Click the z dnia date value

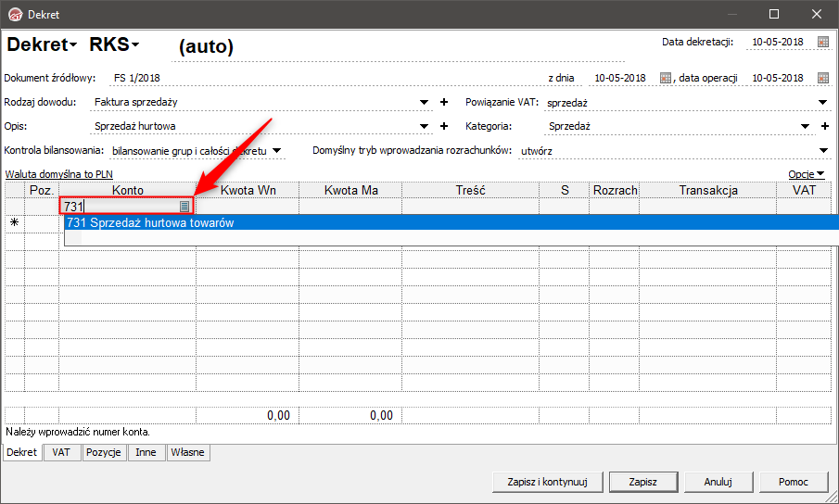point(620,78)
